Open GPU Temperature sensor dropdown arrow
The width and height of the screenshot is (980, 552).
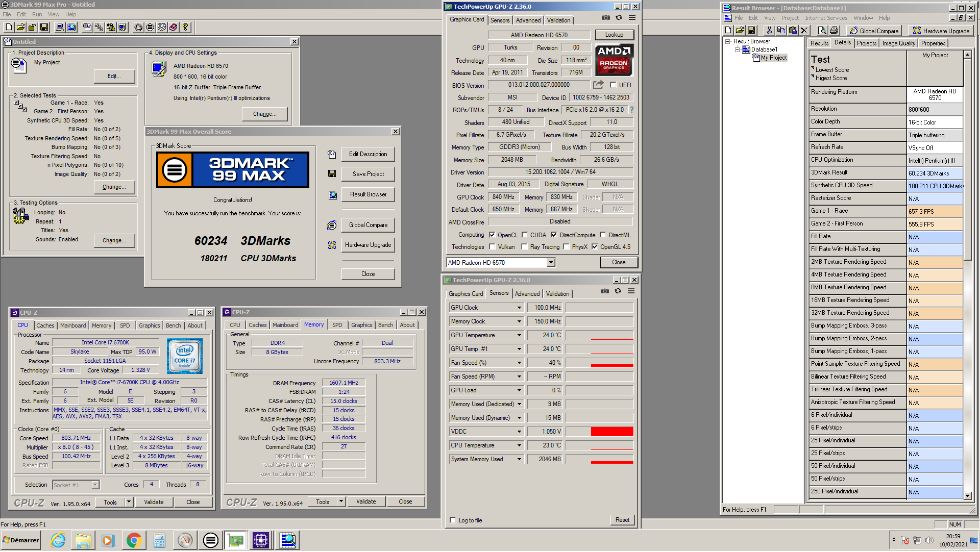click(519, 335)
